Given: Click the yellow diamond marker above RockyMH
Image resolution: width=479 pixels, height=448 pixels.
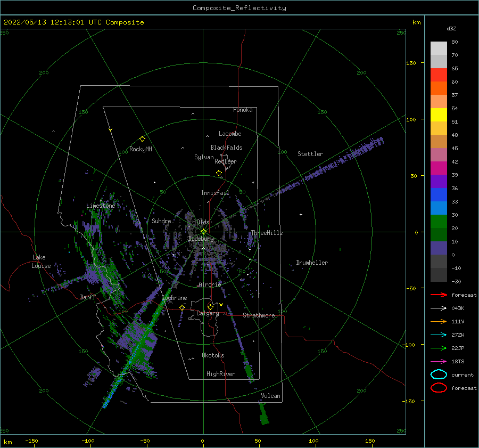Looking at the screenshot, I should pos(142,139).
